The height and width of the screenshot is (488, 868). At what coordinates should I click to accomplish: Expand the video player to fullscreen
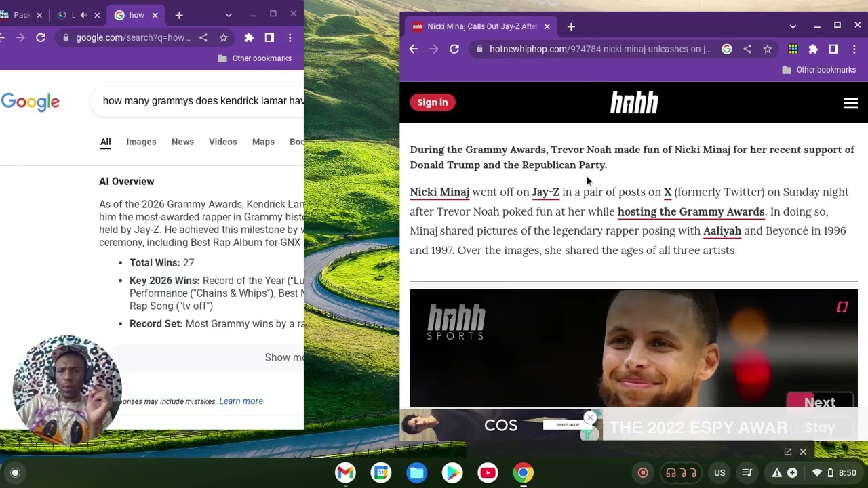click(842, 307)
